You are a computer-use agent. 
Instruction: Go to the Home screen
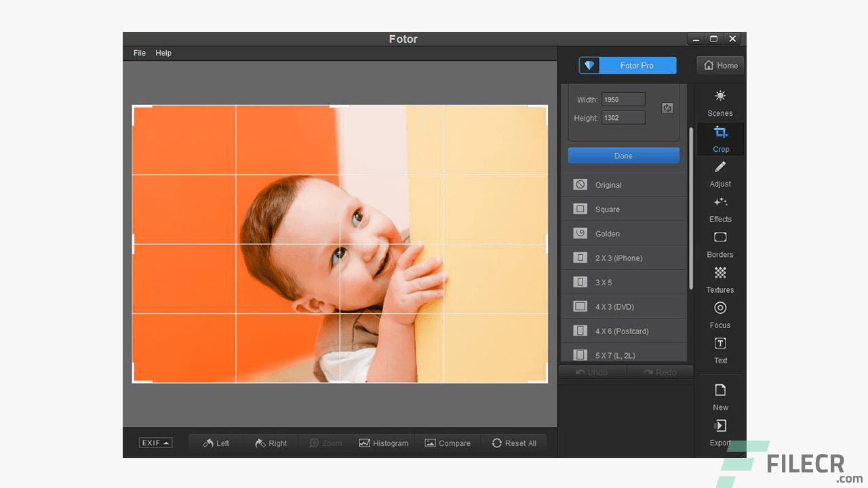click(x=720, y=65)
